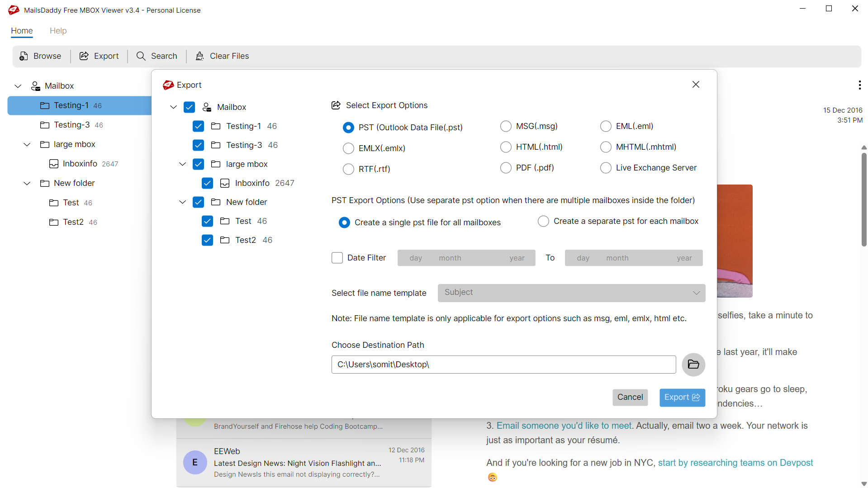Collapse the Mailbox node in Export tree

173,107
